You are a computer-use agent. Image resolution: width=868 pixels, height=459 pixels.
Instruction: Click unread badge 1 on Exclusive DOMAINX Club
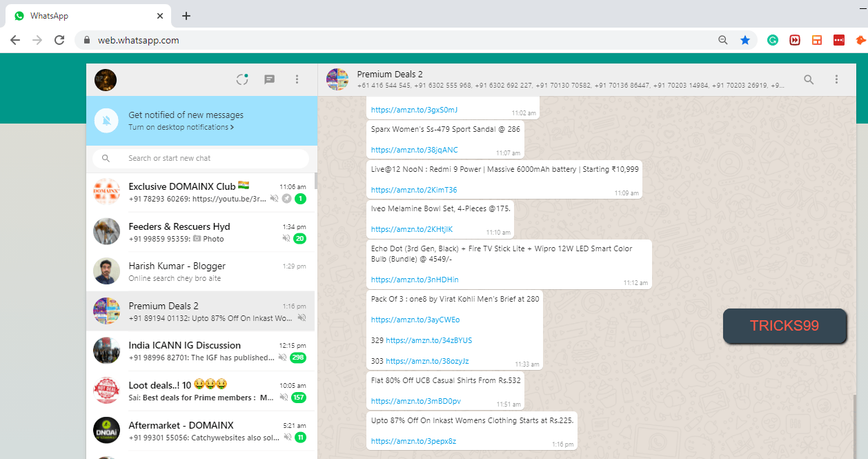pyautogui.click(x=300, y=199)
